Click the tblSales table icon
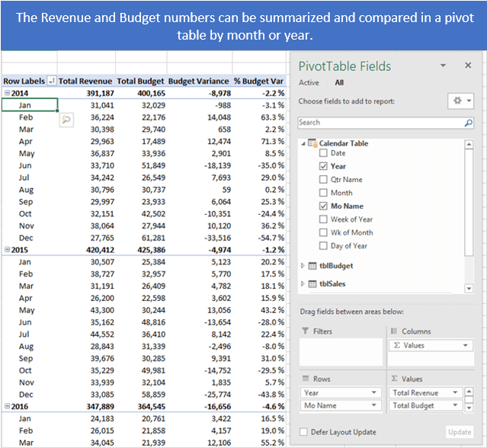487x448 pixels. tap(312, 283)
